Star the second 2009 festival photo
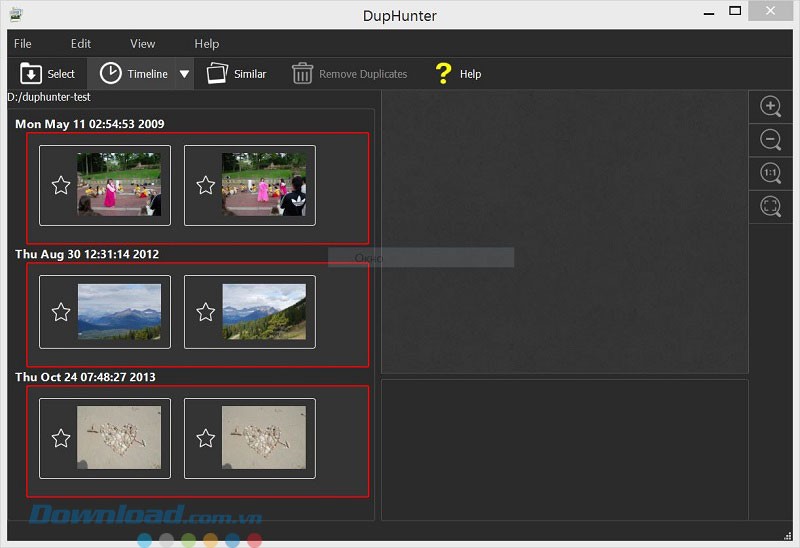Screen dimensions: 800x548 pyautogui.click(x=206, y=185)
